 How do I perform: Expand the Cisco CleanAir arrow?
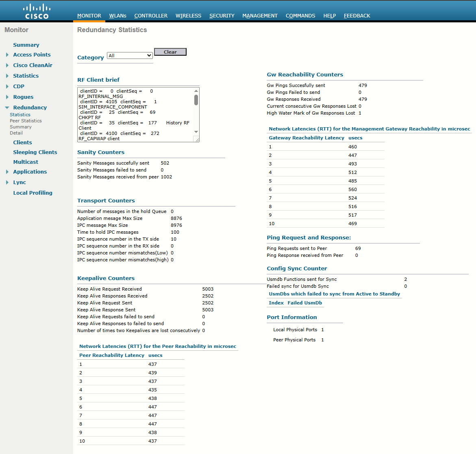pyautogui.click(x=7, y=65)
